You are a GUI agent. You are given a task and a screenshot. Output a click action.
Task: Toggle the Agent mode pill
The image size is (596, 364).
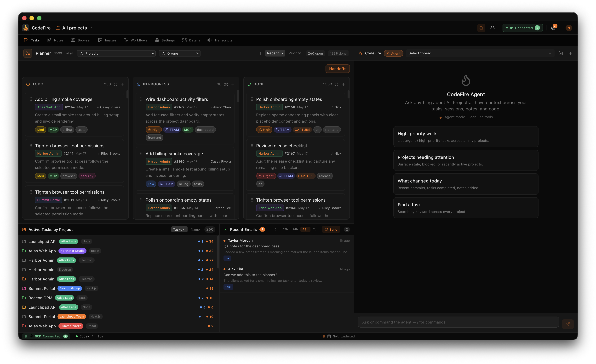393,53
